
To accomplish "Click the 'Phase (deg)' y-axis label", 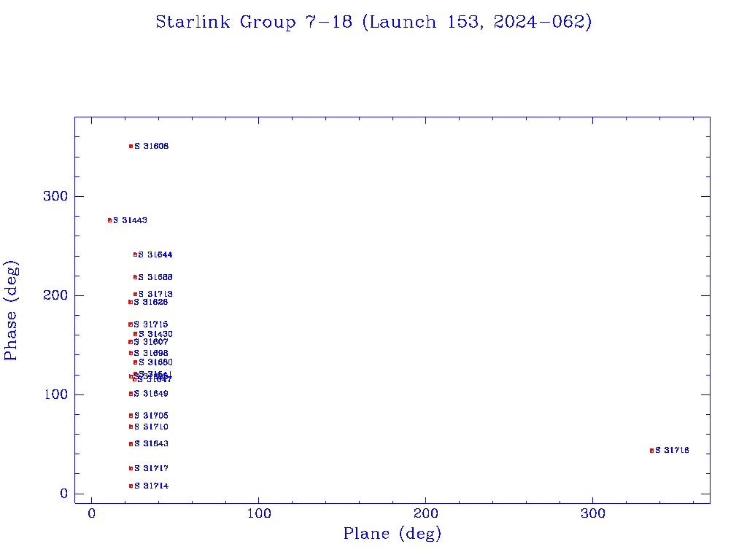I will (11, 311).
